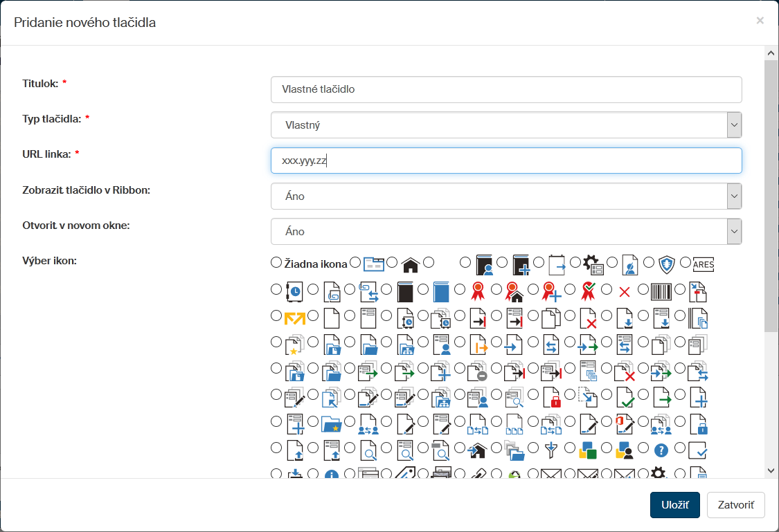Click the barcode icon
The image size is (779, 532).
click(661, 291)
